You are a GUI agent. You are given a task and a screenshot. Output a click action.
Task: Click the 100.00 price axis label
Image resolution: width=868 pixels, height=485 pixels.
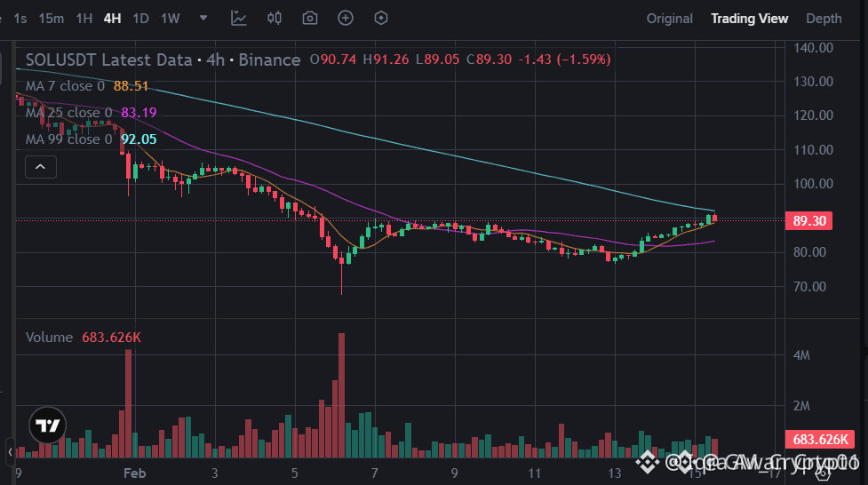tap(813, 184)
